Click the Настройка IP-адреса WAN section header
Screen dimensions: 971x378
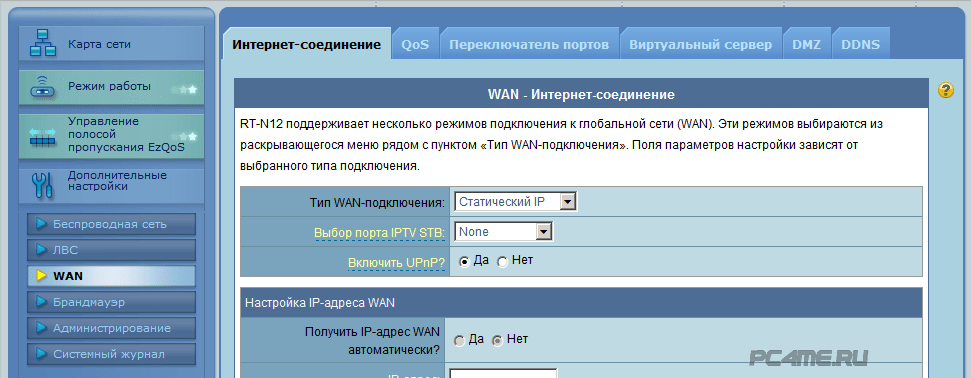point(581,302)
